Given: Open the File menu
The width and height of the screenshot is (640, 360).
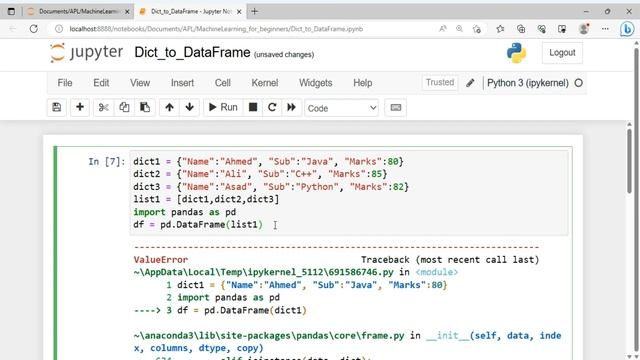Looking at the screenshot, I should (x=65, y=83).
